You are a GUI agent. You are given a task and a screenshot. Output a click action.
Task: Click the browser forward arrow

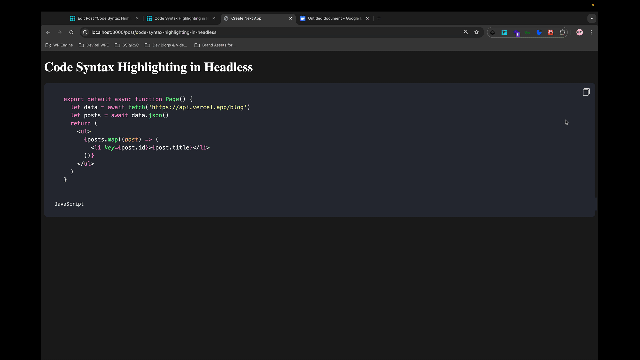click(60, 32)
